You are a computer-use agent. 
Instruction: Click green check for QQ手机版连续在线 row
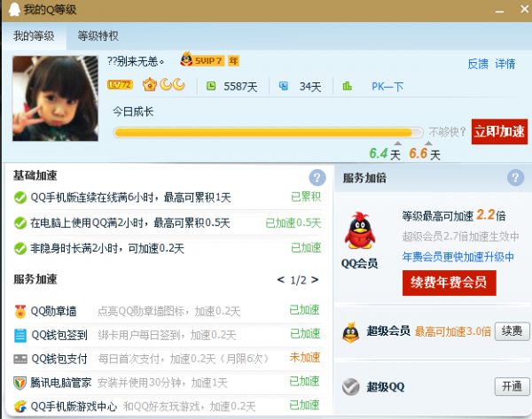(20, 198)
